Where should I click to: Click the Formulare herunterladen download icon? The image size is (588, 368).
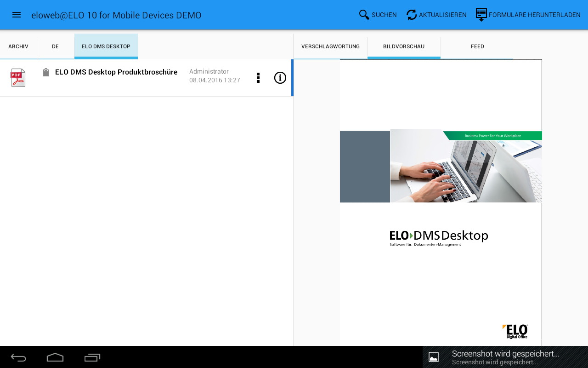(481, 15)
